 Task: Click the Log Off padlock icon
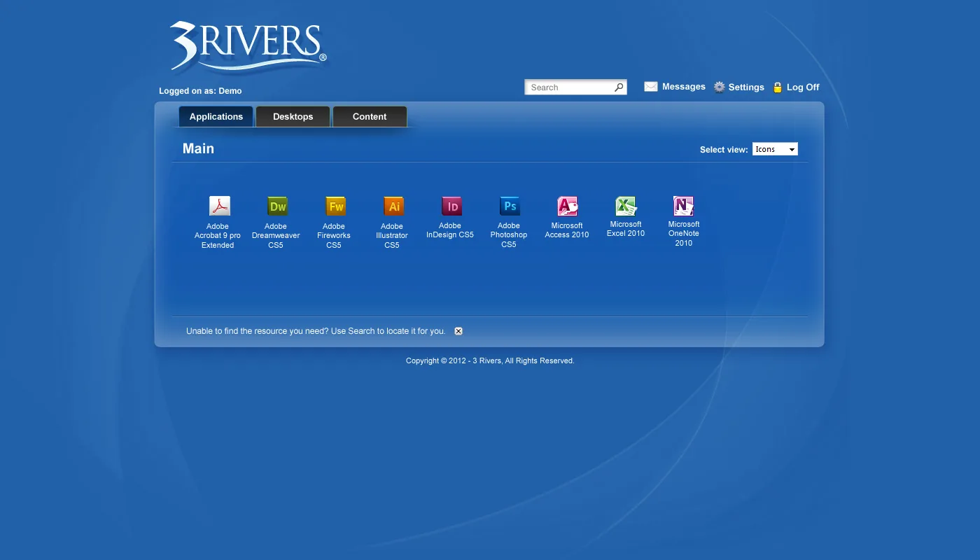[777, 87]
